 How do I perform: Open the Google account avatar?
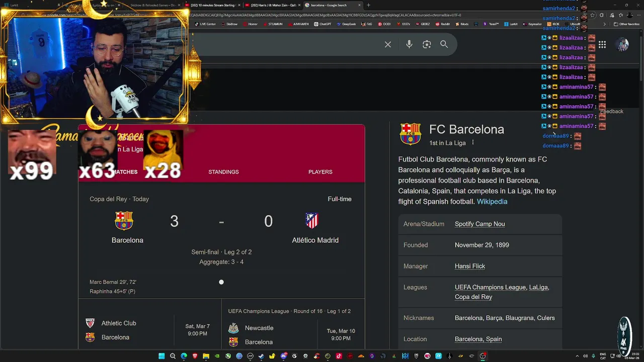623,44
